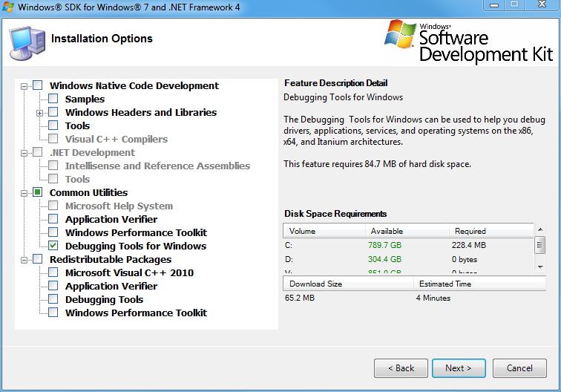Viewport: 561px width, 392px height.
Task: Click the disk space list scroll-up arrow
Action: coord(540,229)
